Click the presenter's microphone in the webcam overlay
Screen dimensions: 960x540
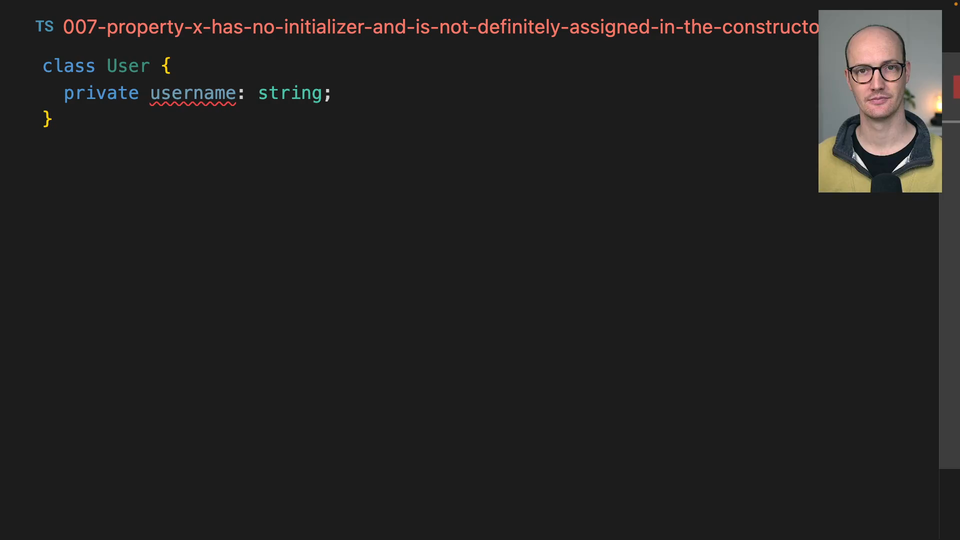[886, 182]
